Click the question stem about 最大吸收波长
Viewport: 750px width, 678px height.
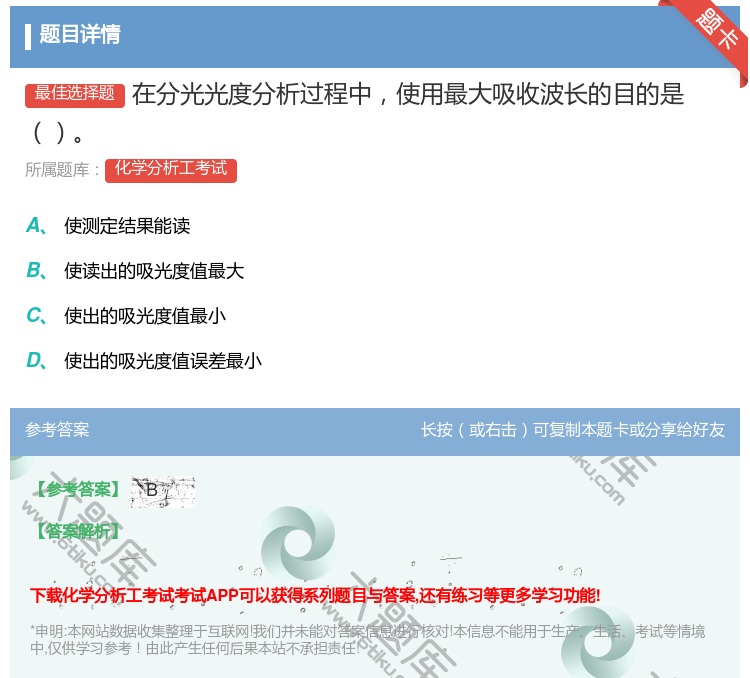coord(354,112)
